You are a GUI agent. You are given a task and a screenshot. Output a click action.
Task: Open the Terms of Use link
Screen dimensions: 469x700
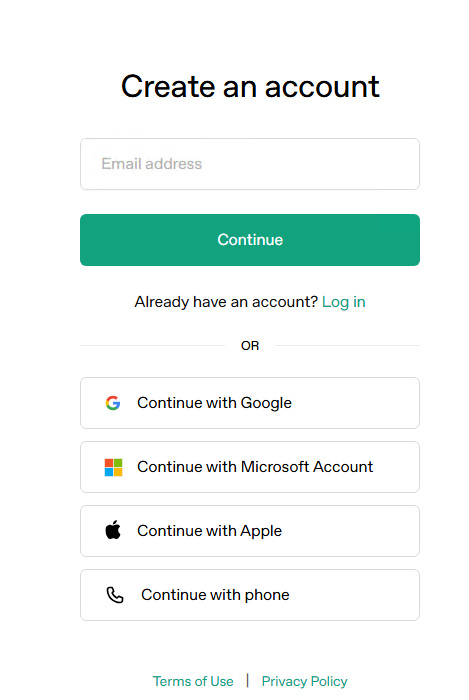[193, 681]
